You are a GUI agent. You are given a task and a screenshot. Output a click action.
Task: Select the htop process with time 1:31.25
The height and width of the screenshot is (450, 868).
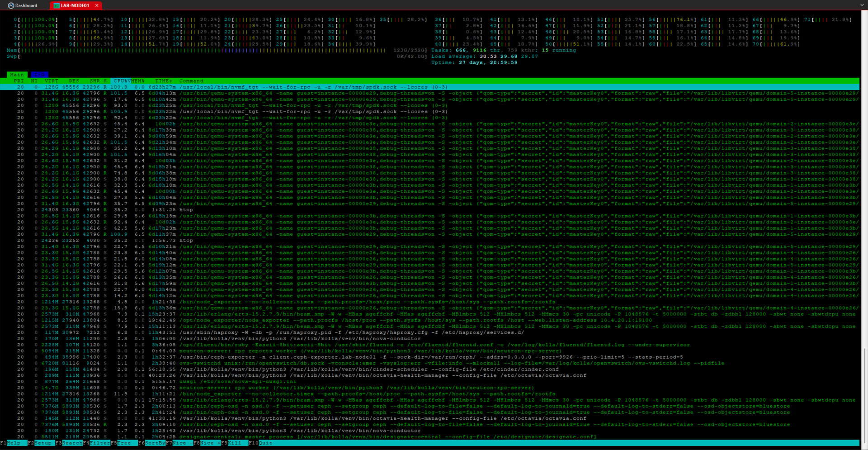(x=429, y=210)
